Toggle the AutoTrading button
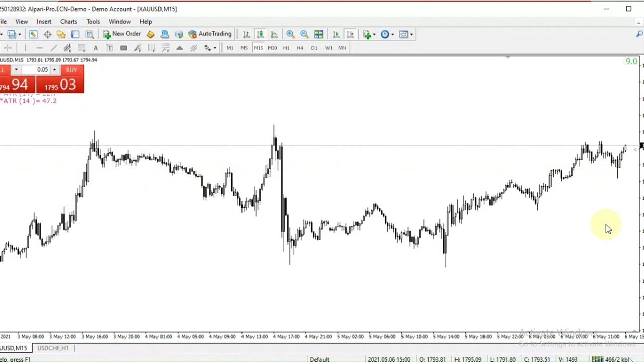The height and width of the screenshot is (362, 644). click(x=210, y=34)
